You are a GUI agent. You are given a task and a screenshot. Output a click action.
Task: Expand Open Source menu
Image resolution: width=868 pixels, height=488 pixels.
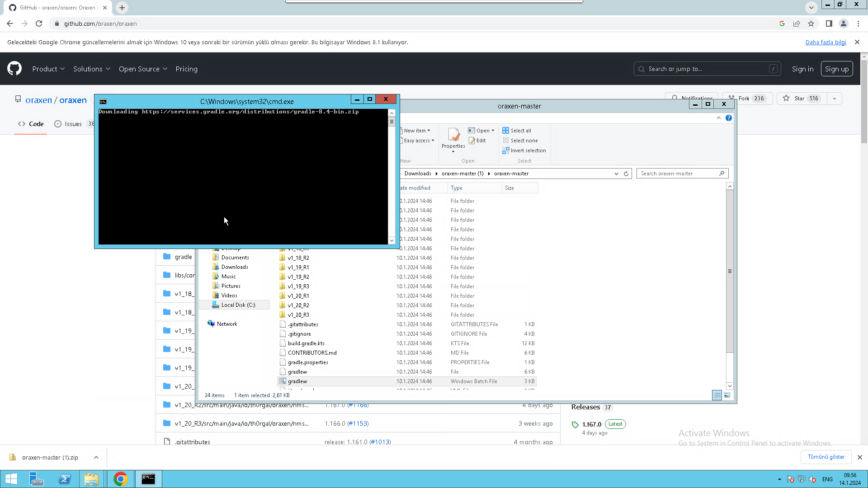pyautogui.click(x=143, y=69)
